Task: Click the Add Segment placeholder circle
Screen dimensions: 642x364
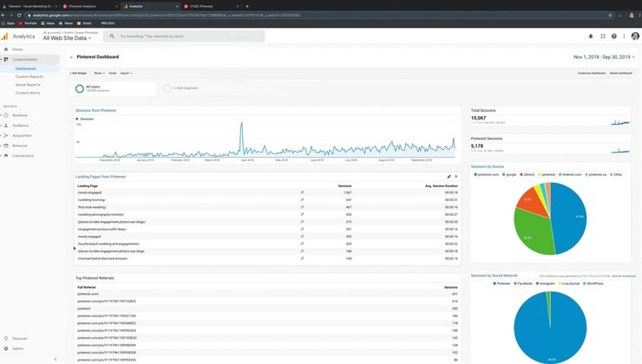Action: 167,88
